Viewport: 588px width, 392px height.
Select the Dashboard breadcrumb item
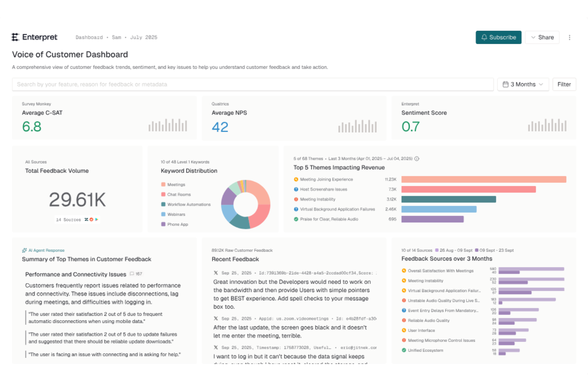click(89, 37)
